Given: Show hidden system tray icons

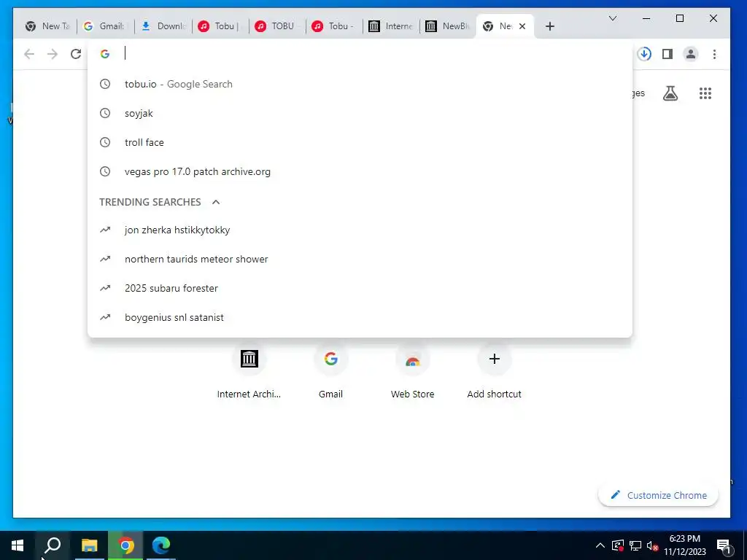Looking at the screenshot, I should tap(600, 545).
